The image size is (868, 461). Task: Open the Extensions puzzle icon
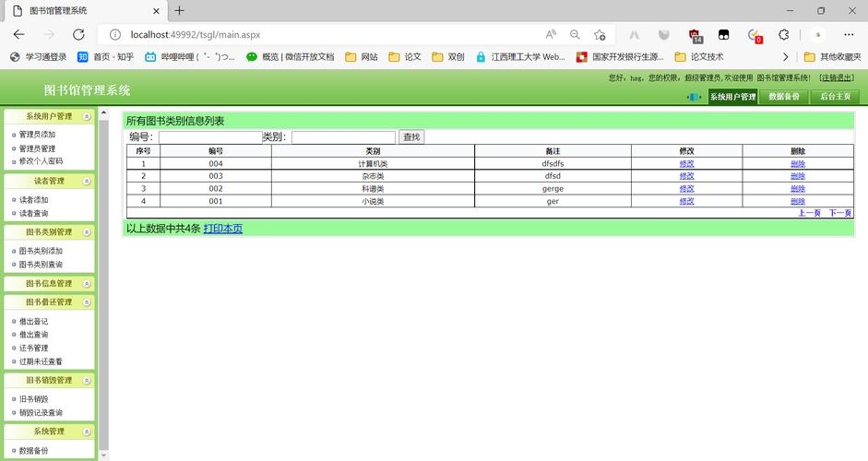tap(783, 34)
